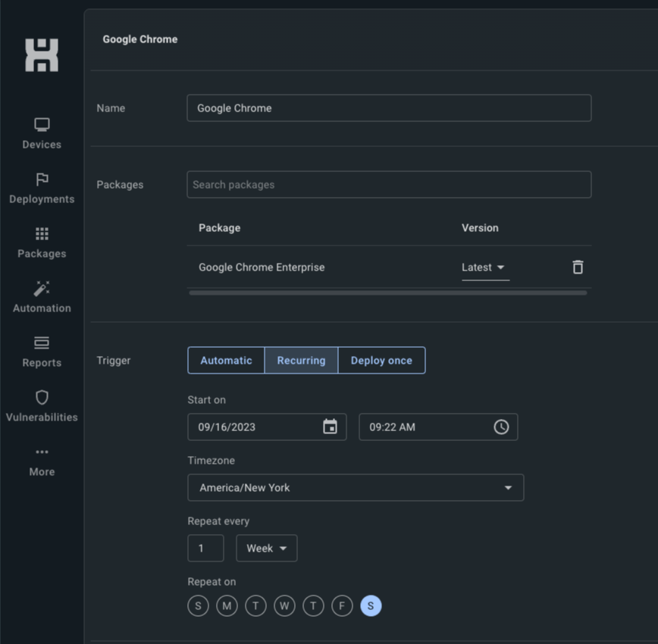Delete the Google Chrome Enterprise package row
Image resolution: width=658 pixels, height=644 pixels.
pos(578,267)
